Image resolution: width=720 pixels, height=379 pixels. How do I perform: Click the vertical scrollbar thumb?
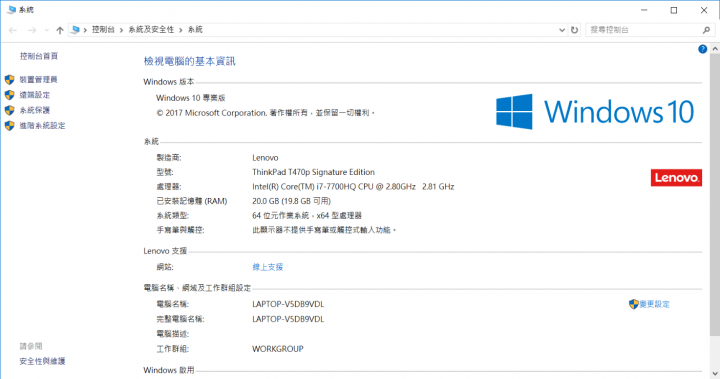click(x=715, y=195)
